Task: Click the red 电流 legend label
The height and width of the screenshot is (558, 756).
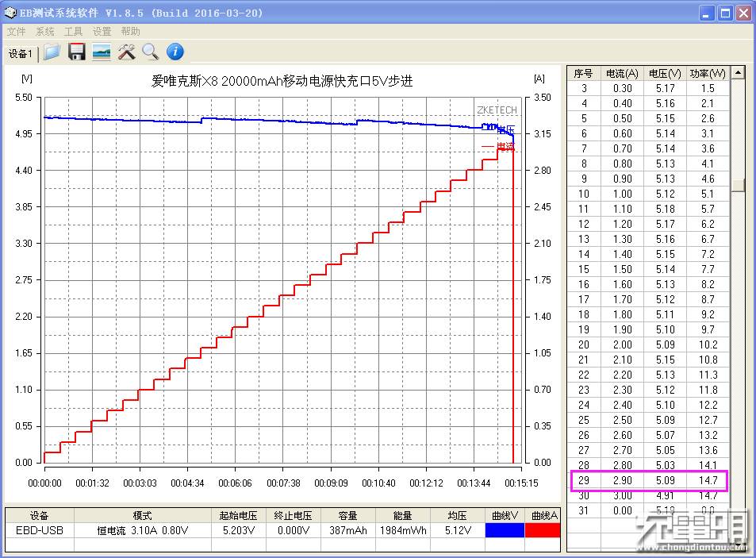Action: 505,145
